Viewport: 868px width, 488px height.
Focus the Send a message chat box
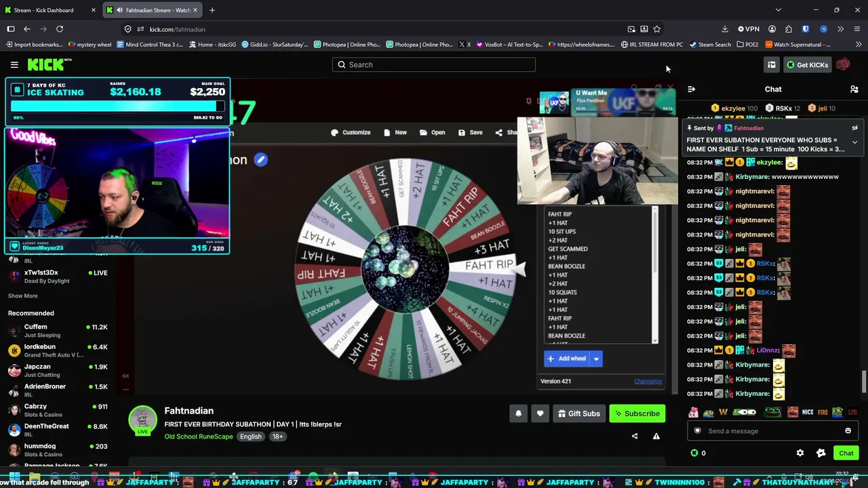772,430
